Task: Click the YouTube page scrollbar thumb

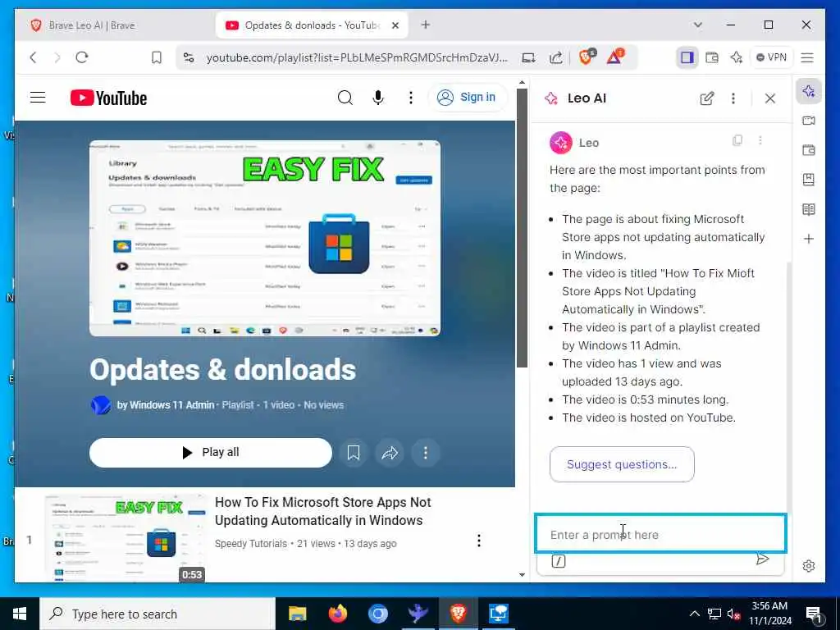Action: pyautogui.click(x=522, y=228)
